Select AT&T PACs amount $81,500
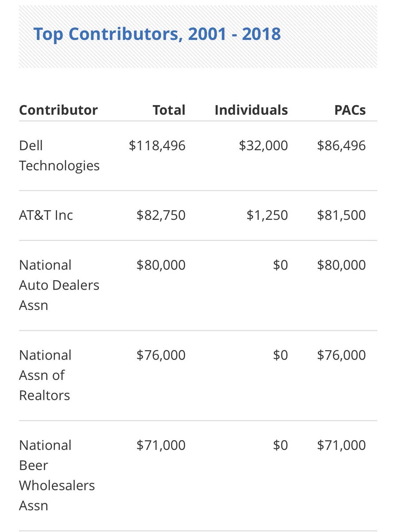Screen dimensions: 396x532 coord(342,215)
